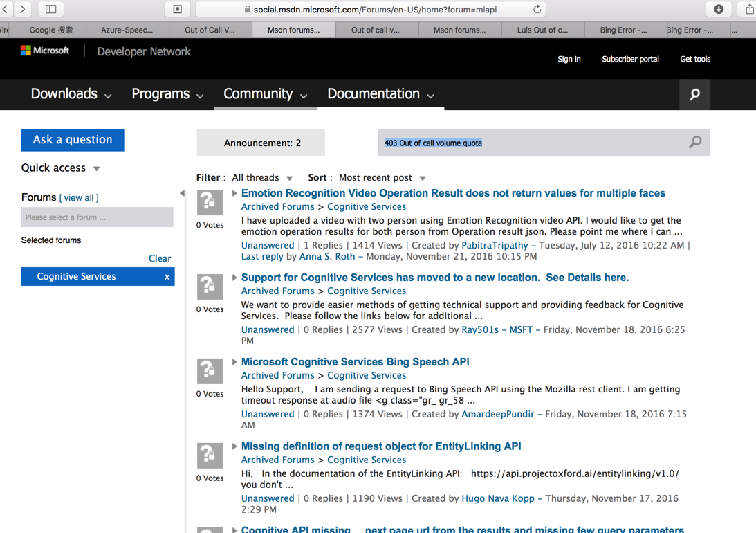The image size is (756, 533).
Task: Open the Filter All threads dropdown
Action: 262,177
